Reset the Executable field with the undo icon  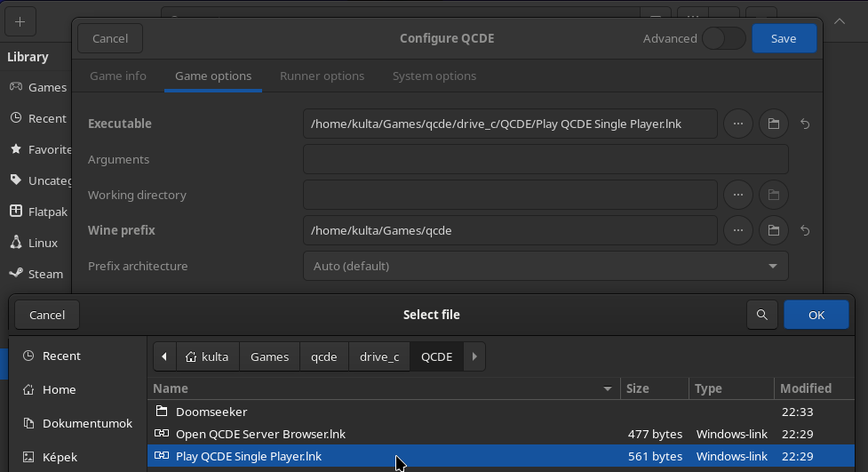pos(805,124)
